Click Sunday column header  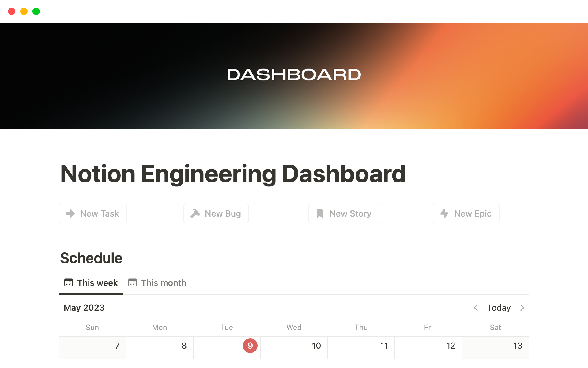click(92, 327)
